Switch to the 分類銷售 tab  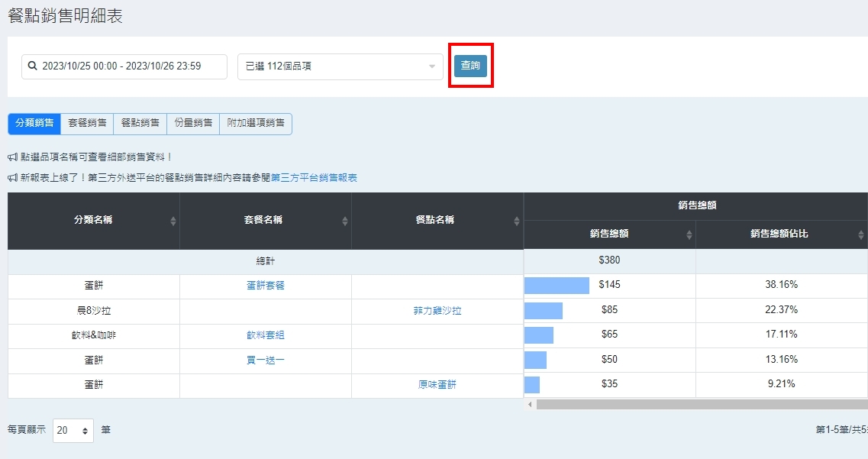pyautogui.click(x=34, y=123)
